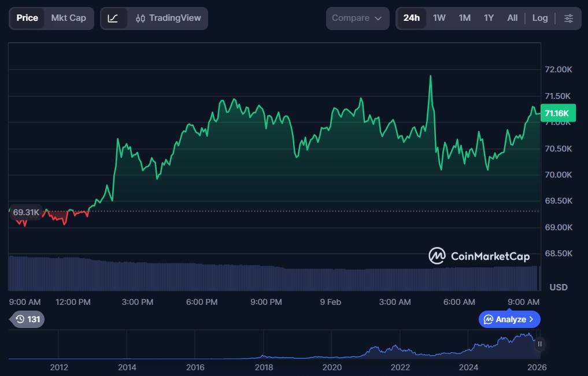This screenshot has height=376, width=588.
Task: Select the 24h time range
Action: [411, 19]
